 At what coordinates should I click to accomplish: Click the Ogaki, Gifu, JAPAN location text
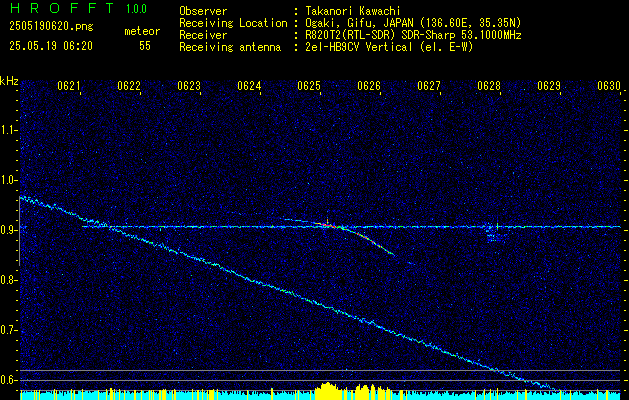[413, 23]
